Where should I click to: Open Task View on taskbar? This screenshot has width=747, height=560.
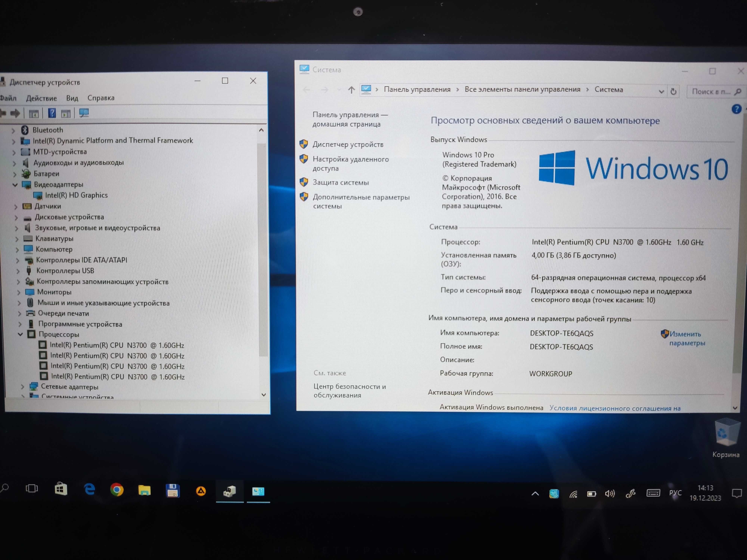(32, 489)
